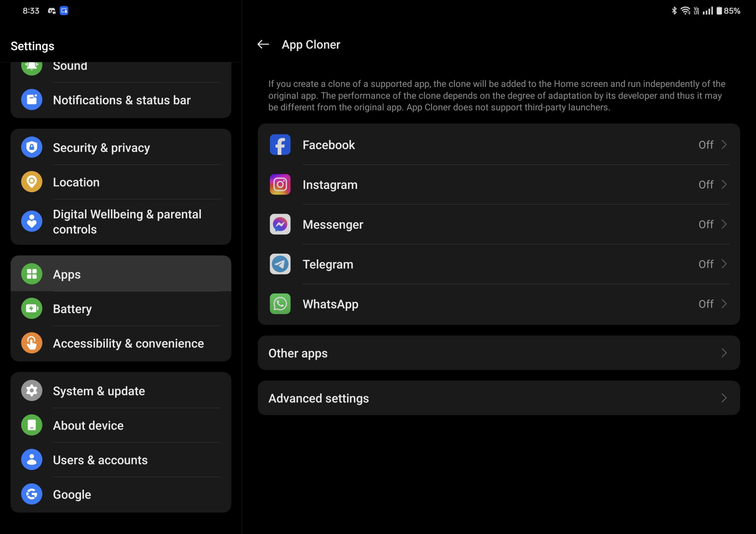The width and height of the screenshot is (756, 534).
Task: Tap the Telegram app icon
Action: pyautogui.click(x=280, y=264)
